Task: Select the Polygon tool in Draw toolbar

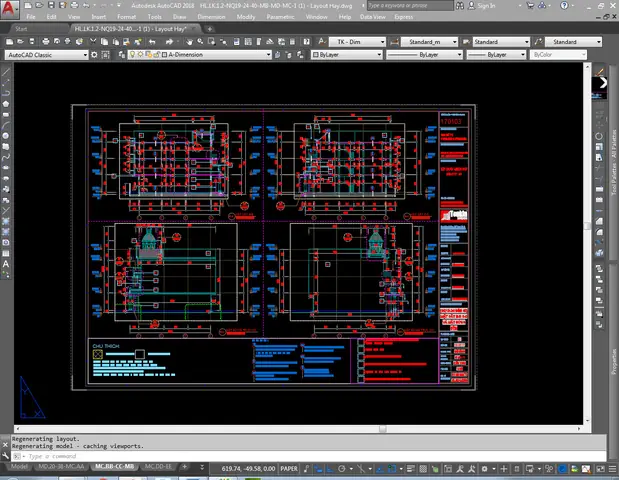Action: tap(6, 104)
